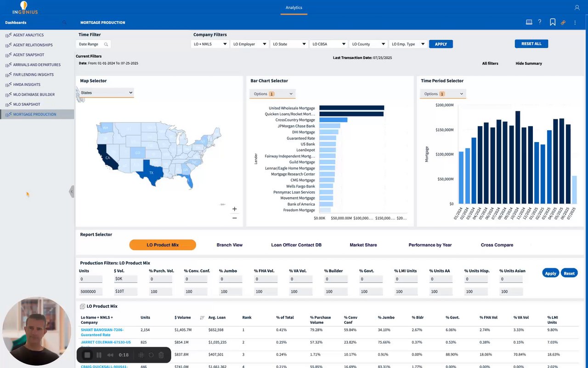Click the export icon beside LO Product Mix
Screen dimensions: 588x368
83,306
